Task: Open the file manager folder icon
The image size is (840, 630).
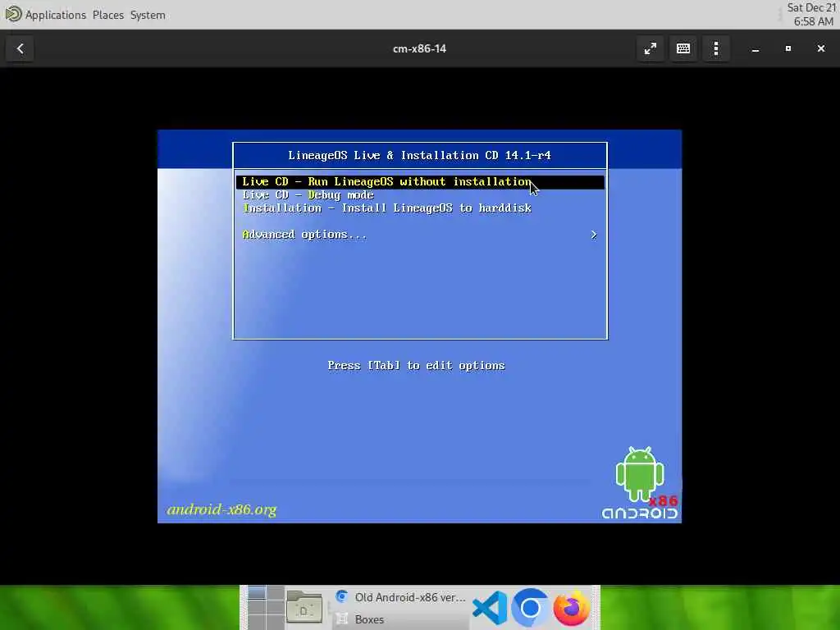Action: click(x=304, y=608)
